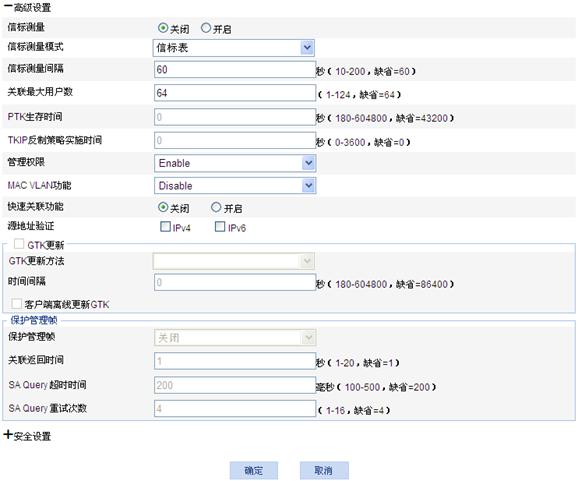The width and height of the screenshot is (578, 481).
Task: Select 关闭 for 快速关联功能
Action: coord(163,208)
